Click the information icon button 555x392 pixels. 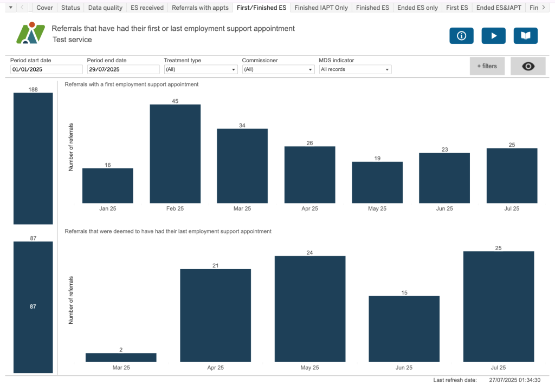click(461, 36)
